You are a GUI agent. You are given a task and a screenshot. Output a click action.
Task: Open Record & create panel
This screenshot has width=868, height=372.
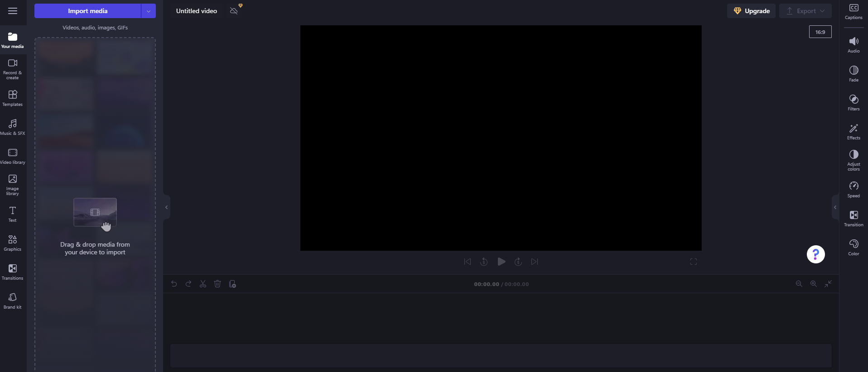tap(13, 69)
